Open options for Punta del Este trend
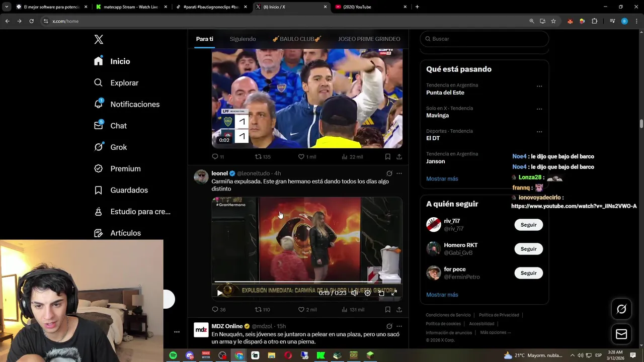This screenshot has width=644, height=362. [x=539, y=86]
